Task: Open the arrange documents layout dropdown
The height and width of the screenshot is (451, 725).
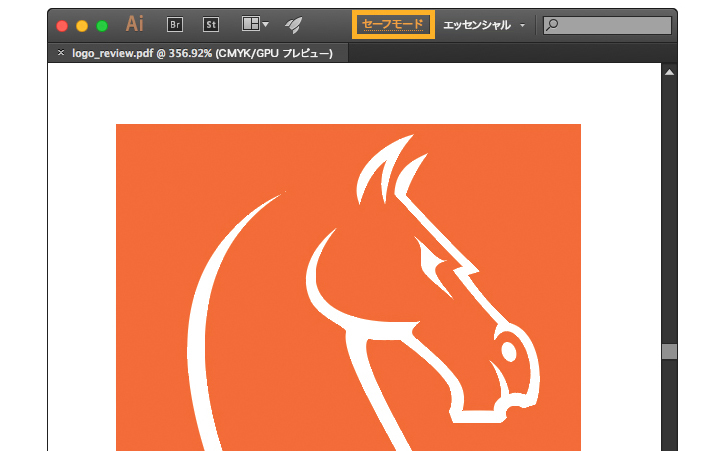Action: point(255,24)
